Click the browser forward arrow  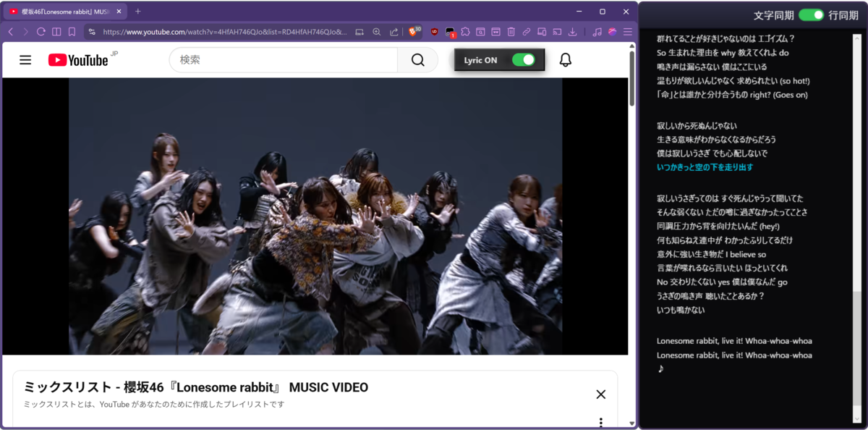pyautogui.click(x=26, y=32)
